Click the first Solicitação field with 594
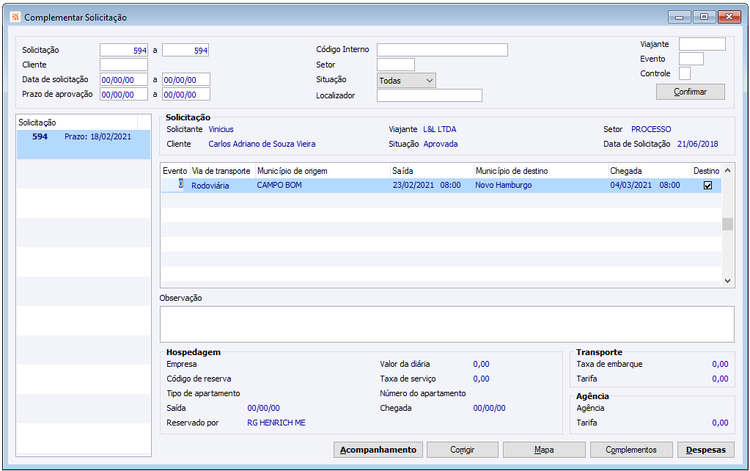 pyautogui.click(x=124, y=50)
